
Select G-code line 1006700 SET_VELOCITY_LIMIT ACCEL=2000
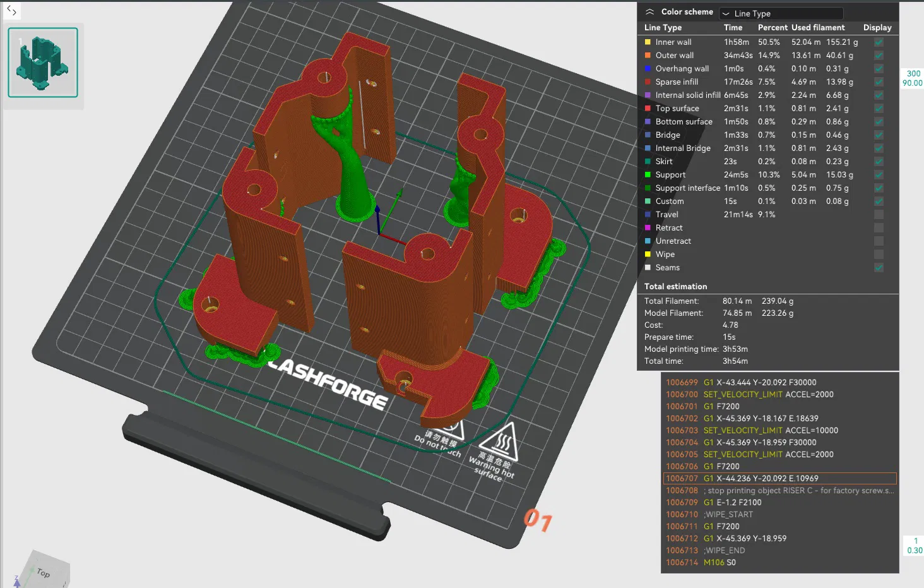click(780, 395)
